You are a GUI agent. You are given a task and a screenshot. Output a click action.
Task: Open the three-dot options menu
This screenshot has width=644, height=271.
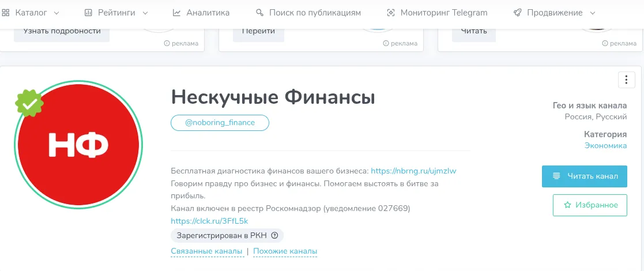[626, 80]
